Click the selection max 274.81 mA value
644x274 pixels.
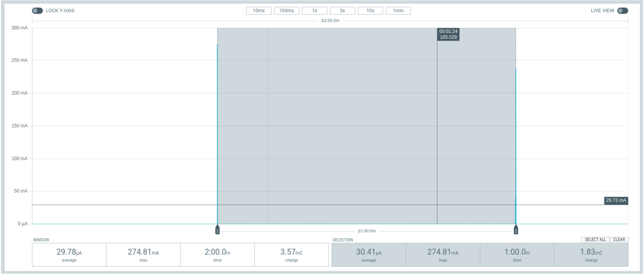pos(443,252)
